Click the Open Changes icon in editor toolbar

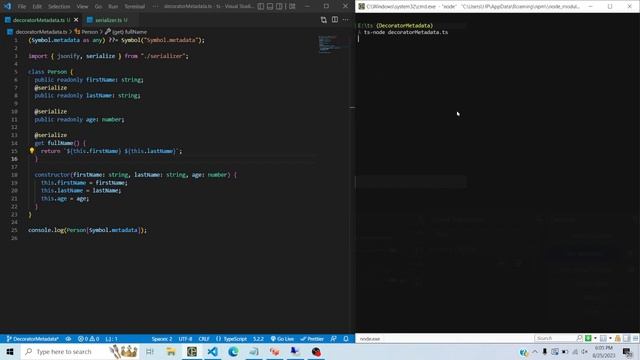pos(323,20)
